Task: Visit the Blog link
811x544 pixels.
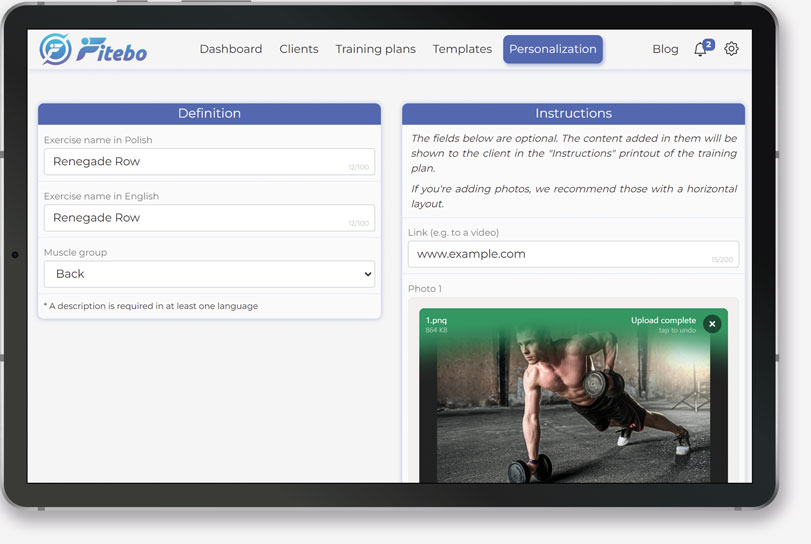Action: click(665, 49)
